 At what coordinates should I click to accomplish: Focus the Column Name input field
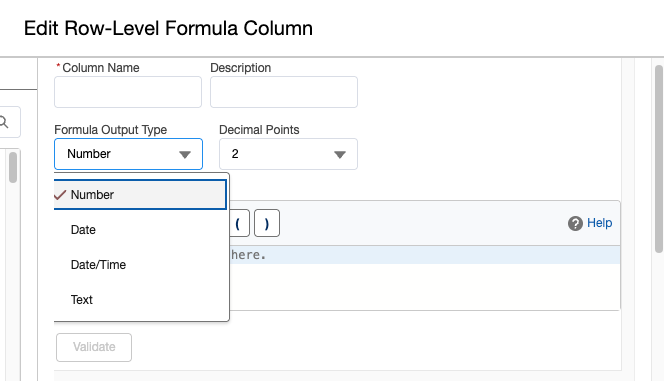pos(128,92)
